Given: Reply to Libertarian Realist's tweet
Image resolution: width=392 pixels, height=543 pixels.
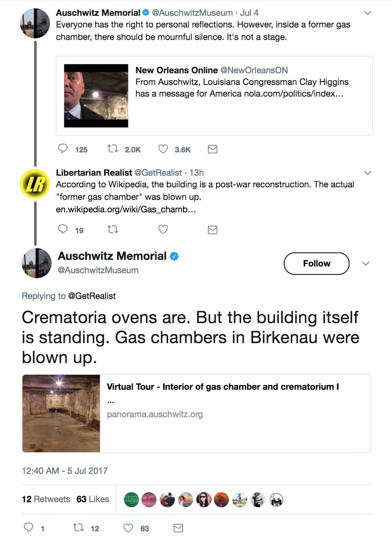Looking at the screenshot, I should (64, 230).
